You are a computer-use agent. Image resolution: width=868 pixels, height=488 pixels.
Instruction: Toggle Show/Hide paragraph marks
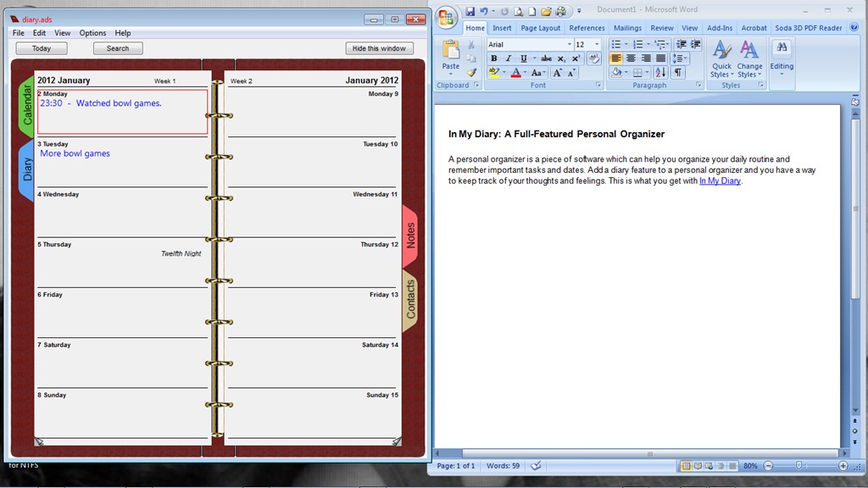(x=677, y=73)
